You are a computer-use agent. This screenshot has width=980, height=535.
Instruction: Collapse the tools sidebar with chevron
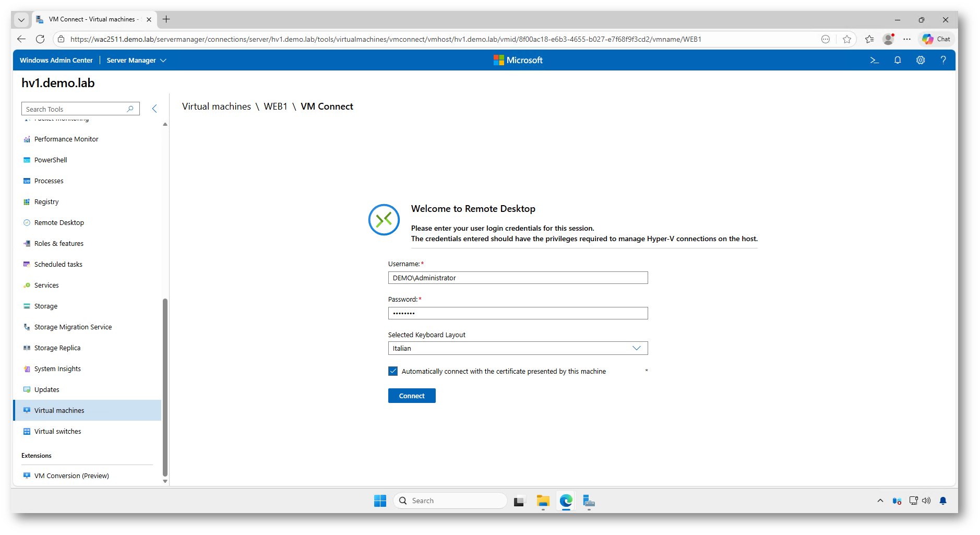(x=154, y=109)
